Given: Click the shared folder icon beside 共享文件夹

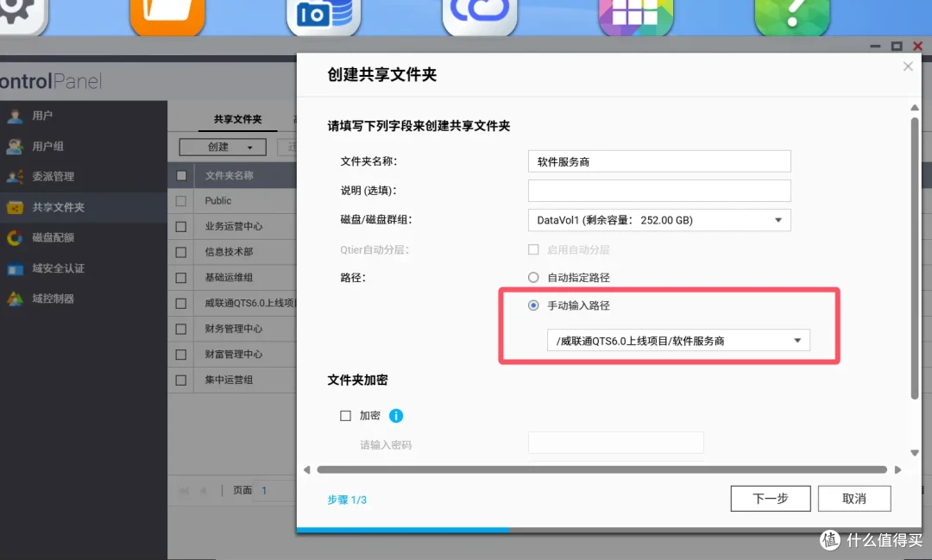Looking at the screenshot, I should click(15, 207).
